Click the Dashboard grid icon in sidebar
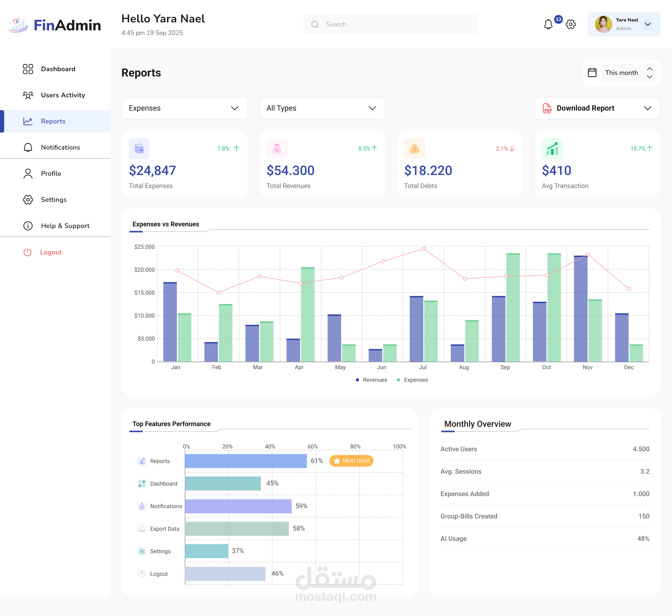 pos(28,69)
